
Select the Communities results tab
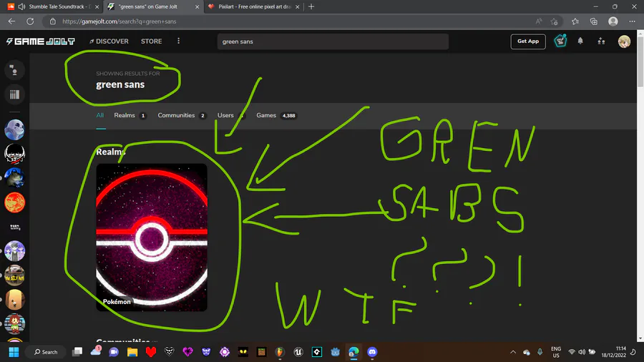coord(182,115)
